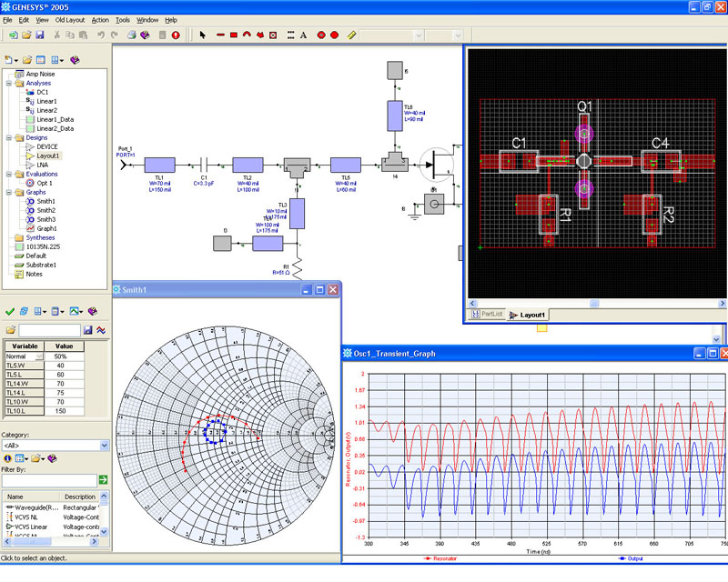Collapse the Analyses tree folder

pos(9,83)
